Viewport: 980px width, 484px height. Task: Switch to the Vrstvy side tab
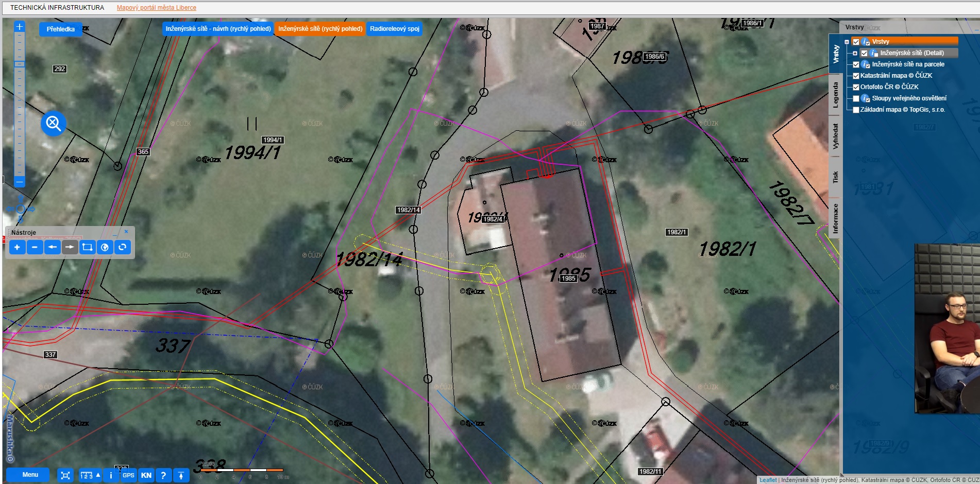(835, 54)
